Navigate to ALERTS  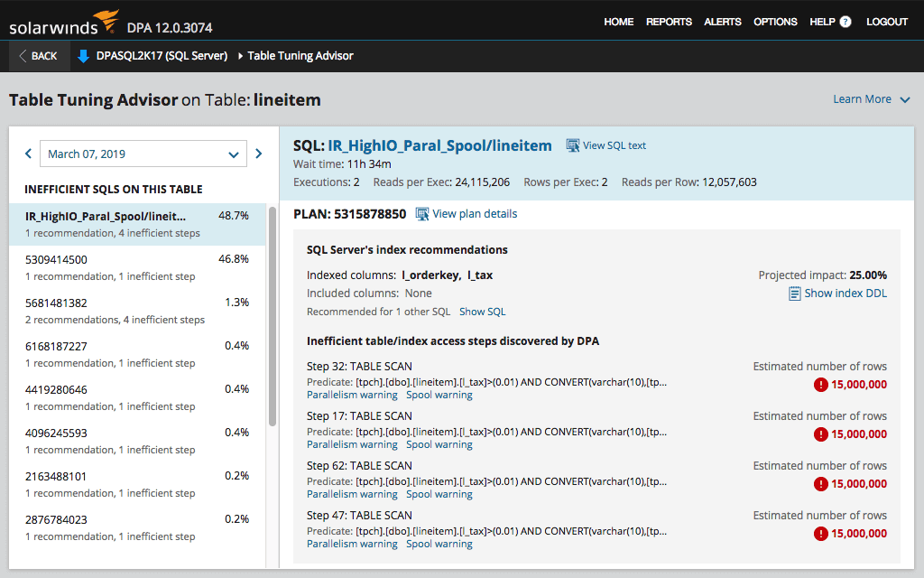[722, 22]
